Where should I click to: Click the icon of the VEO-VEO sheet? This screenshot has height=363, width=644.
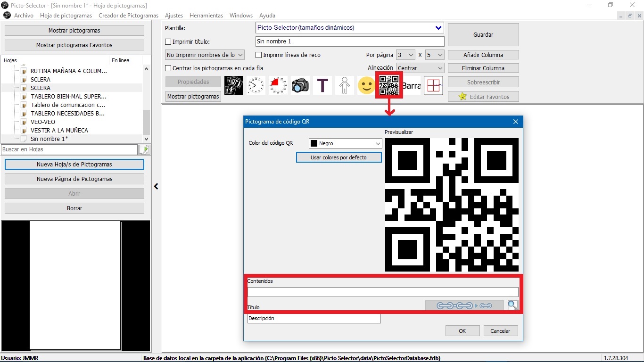24,122
